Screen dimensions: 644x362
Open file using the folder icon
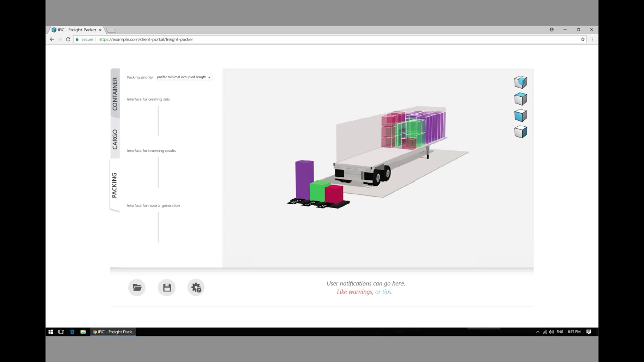[137, 287]
